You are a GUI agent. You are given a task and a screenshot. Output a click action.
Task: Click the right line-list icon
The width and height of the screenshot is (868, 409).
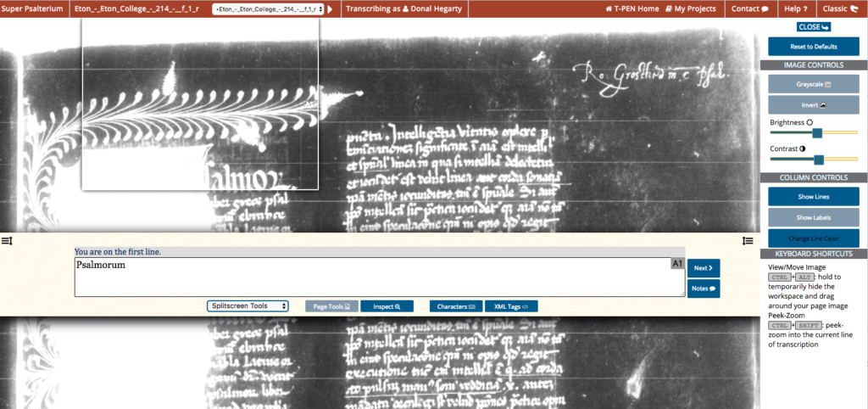[748, 240]
